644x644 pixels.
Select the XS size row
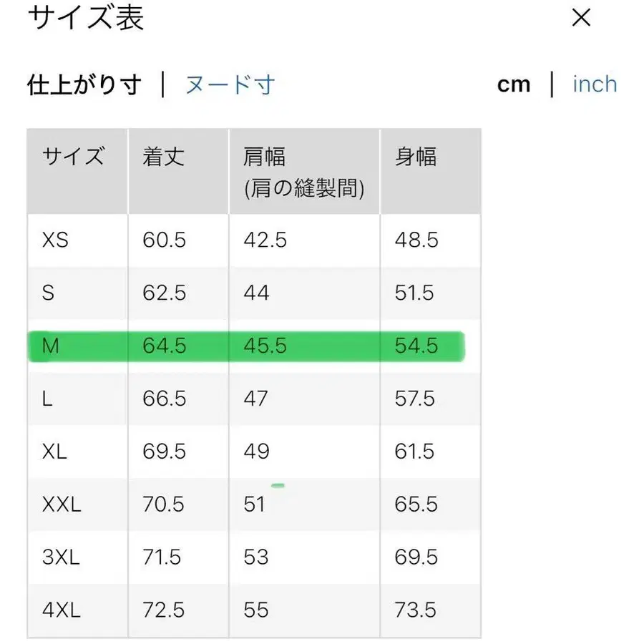[x=77, y=240]
